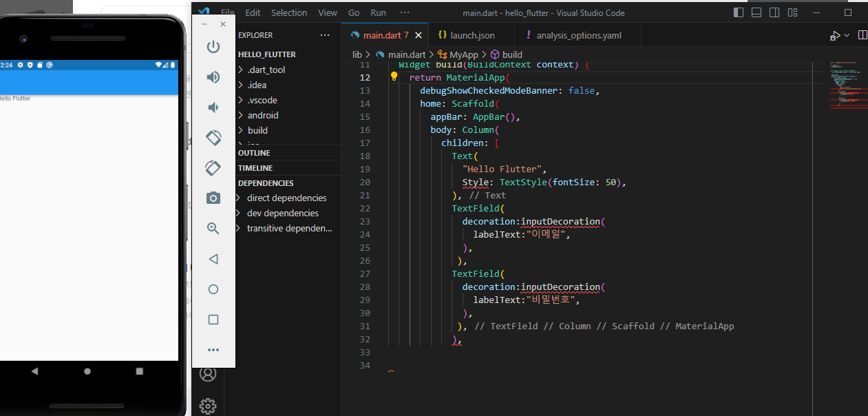This screenshot has width=868, height=416.
Task: Open the Run menu
Action: [x=378, y=12]
